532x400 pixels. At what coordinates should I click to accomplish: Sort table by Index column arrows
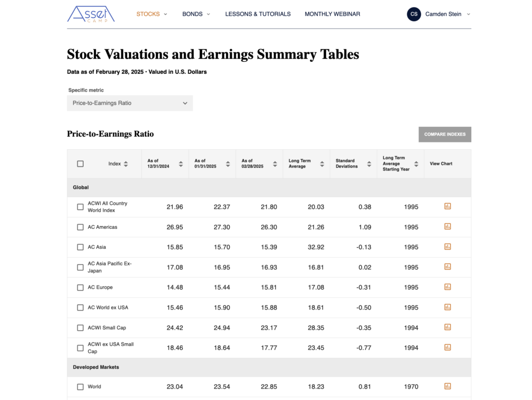click(x=126, y=164)
